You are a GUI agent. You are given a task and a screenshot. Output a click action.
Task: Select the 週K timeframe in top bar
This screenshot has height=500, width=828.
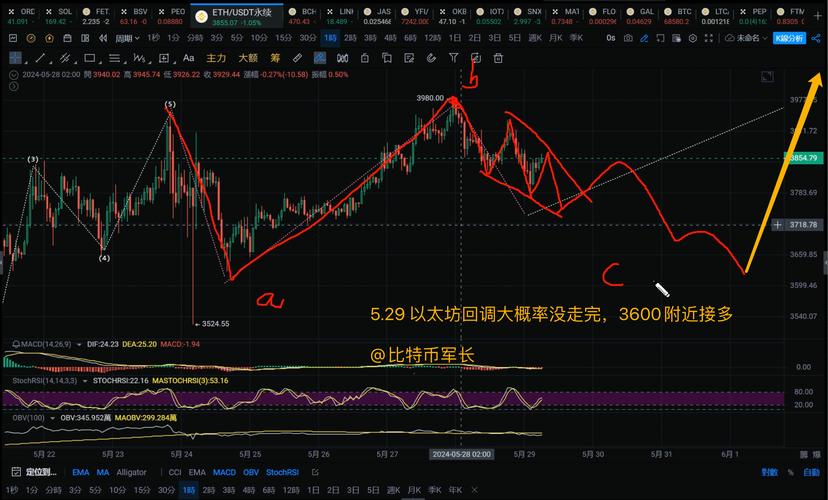535,38
